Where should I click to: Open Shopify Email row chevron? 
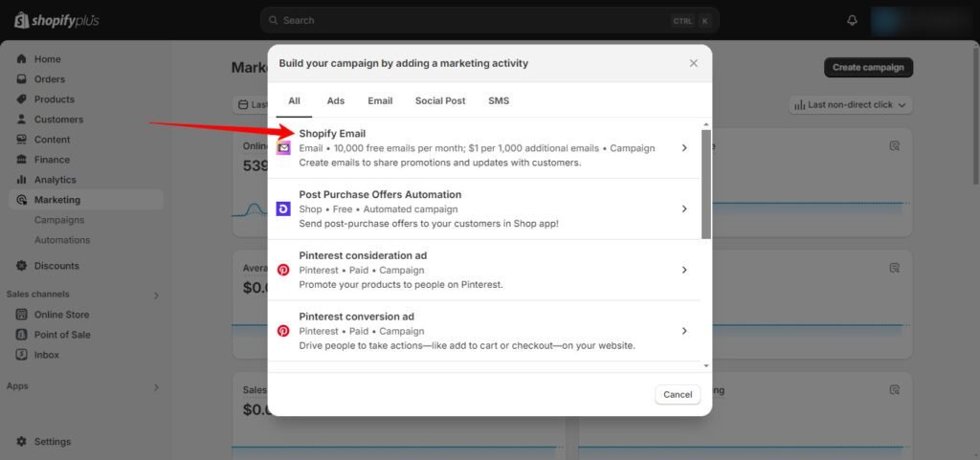pos(684,148)
